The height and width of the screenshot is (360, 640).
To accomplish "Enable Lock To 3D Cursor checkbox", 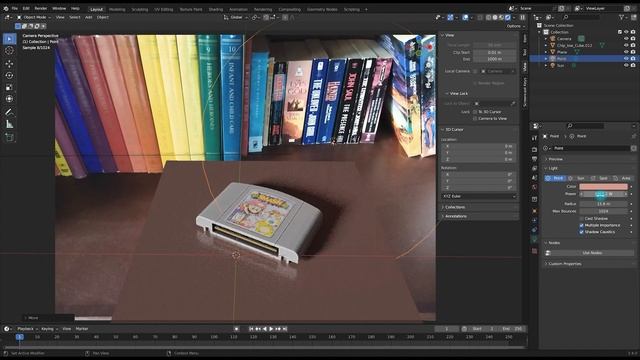I will [475, 111].
